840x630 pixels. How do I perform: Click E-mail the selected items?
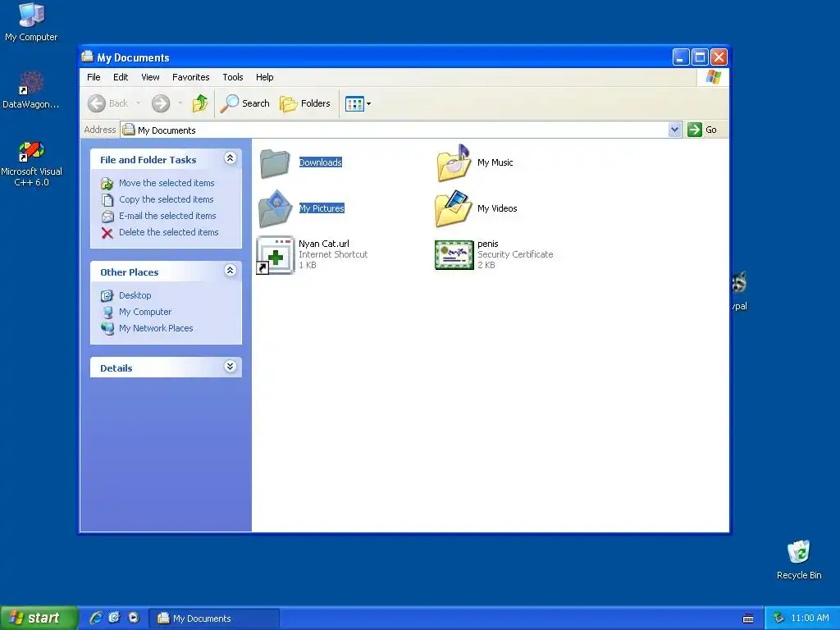(167, 216)
